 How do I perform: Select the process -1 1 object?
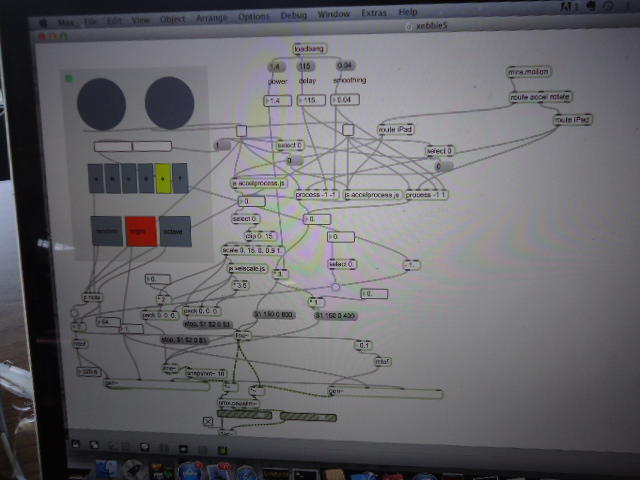pos(426,195)
